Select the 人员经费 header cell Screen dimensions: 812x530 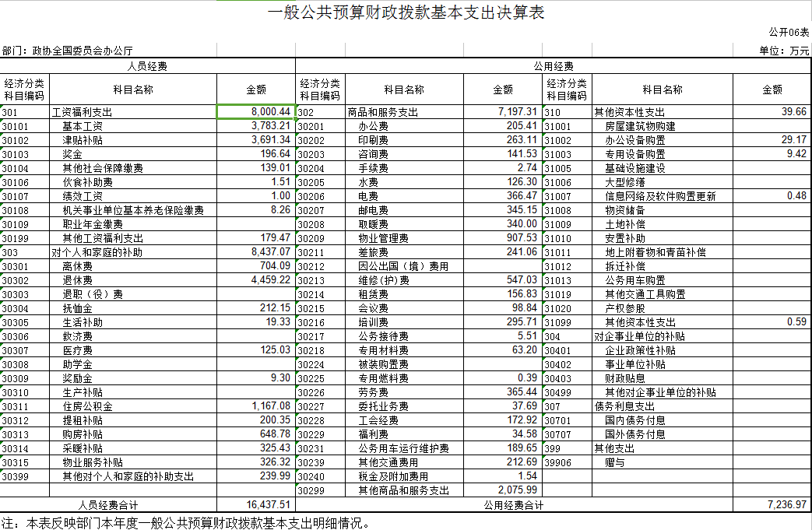point(148,66)
